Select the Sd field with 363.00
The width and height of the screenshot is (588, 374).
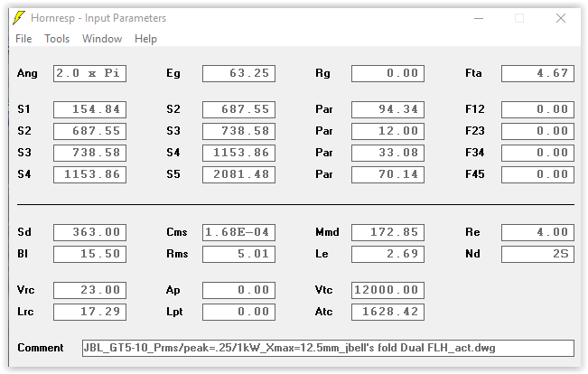coord(89,232)
